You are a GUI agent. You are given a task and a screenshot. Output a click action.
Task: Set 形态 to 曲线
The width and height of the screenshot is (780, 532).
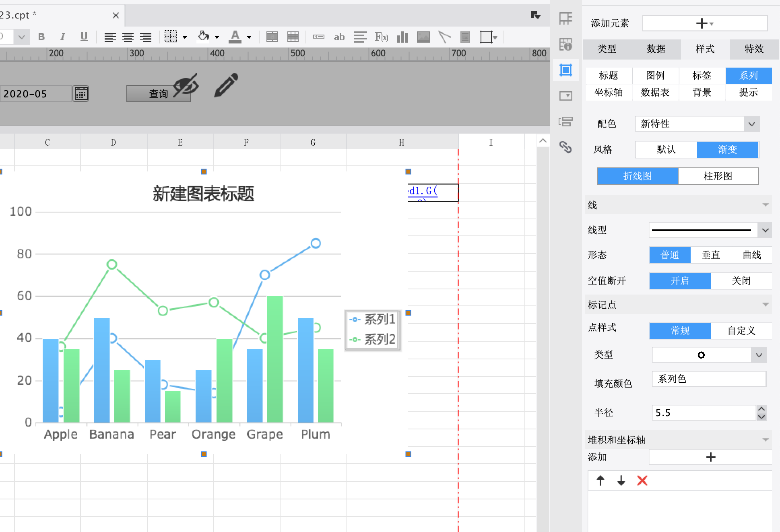[x=752, y=255]
